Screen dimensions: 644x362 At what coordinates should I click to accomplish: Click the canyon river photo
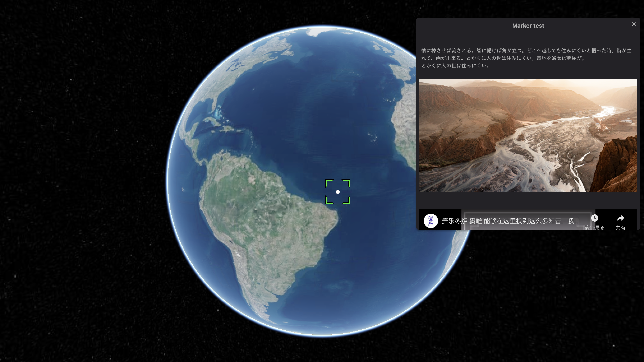pos(528,136)
